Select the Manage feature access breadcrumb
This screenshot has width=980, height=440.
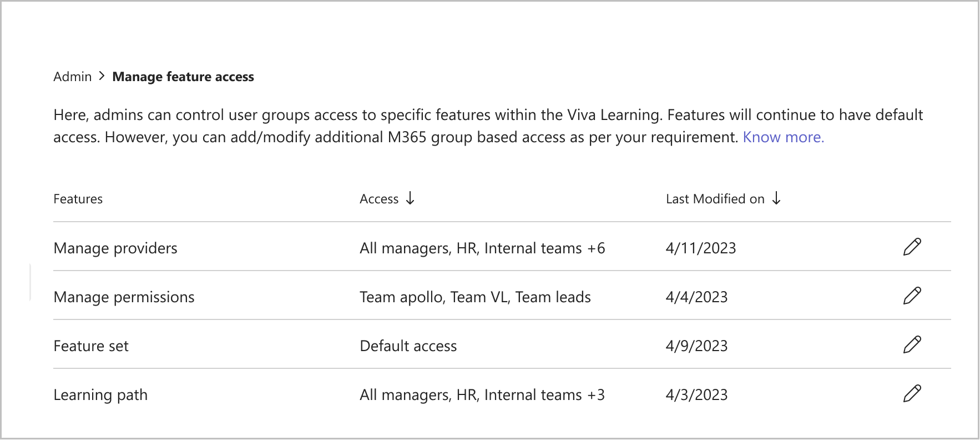pos(183,76)
